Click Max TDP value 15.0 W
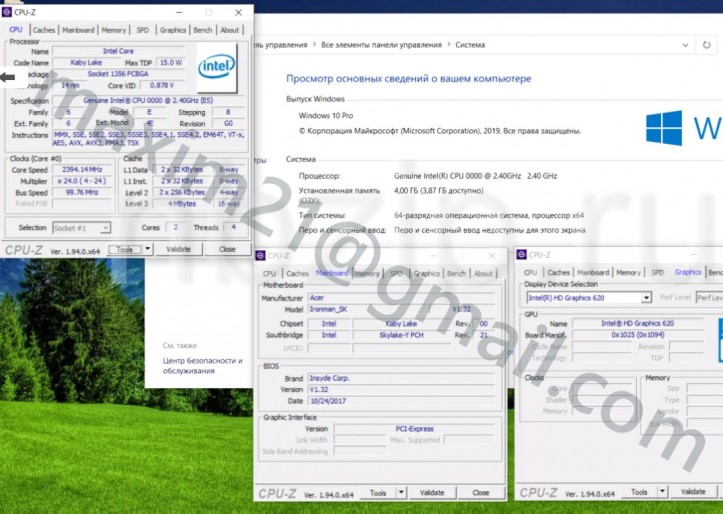Viewport: 723px width, 514px height. click(x=171, y=62)
